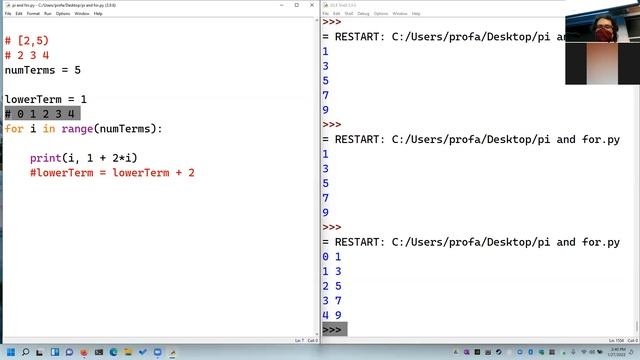The width and height of the screenshot is (640, 360).
Task: Open the Debug menu in IDLE Shell window
Action: pos(363,13)
